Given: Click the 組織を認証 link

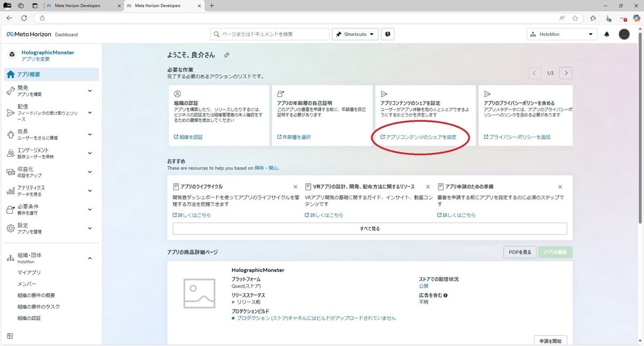Looking at the screenshot, I should (188, 137).
